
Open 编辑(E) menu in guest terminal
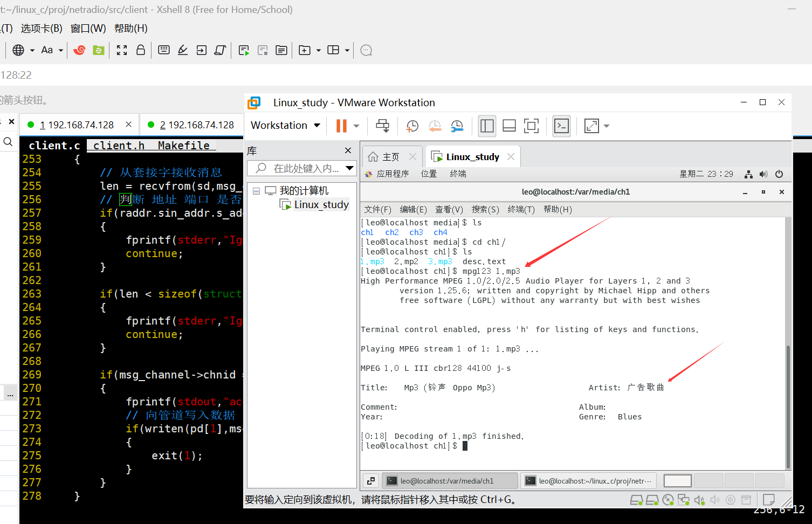coord(413,209)
